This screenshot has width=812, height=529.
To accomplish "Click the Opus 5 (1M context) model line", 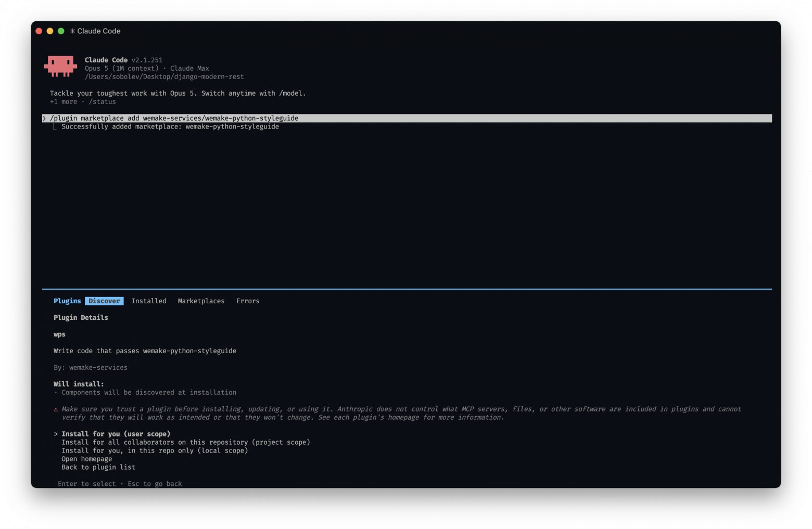I will click(147, 68).
